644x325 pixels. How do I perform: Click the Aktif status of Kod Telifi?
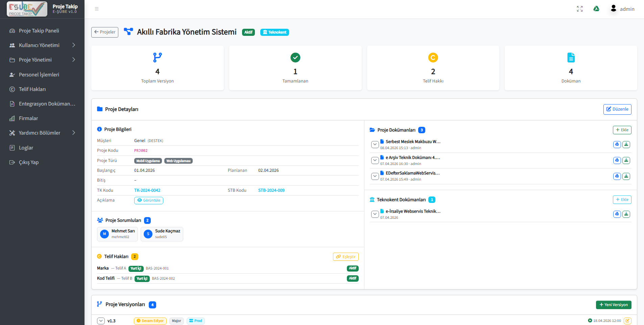pos(353,278)
